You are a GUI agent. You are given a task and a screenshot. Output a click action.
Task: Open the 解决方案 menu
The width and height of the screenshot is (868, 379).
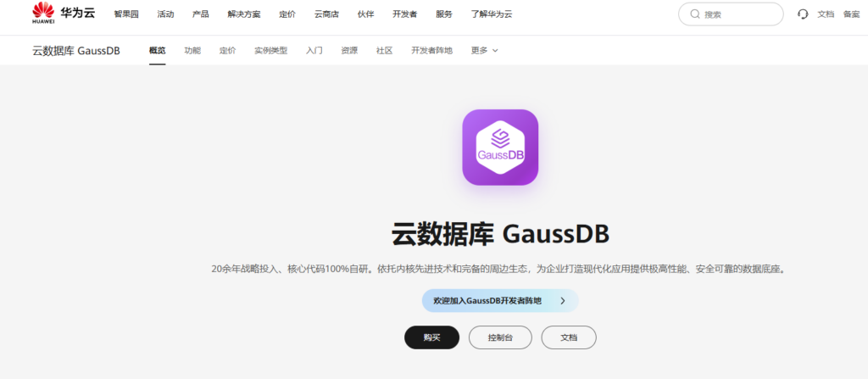click(x=243, y=14)
